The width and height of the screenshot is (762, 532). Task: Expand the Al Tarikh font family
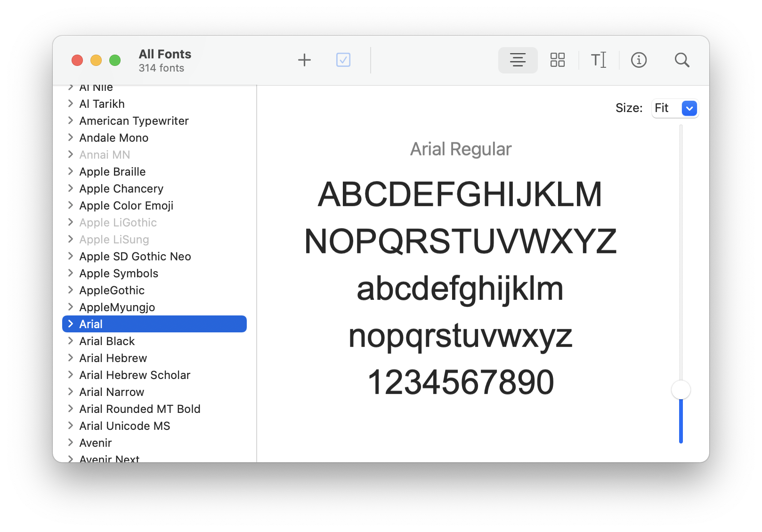(x=71, y=104)
